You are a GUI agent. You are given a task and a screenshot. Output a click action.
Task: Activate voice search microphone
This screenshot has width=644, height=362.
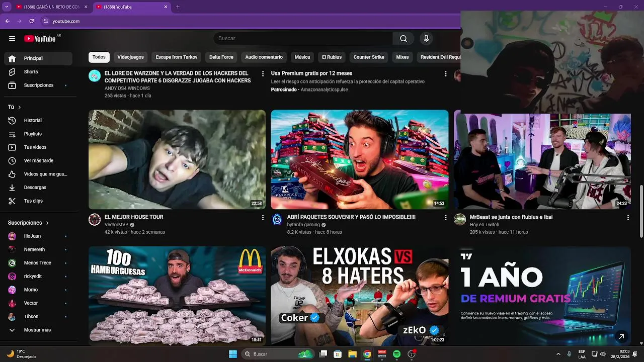click(426, 39)
